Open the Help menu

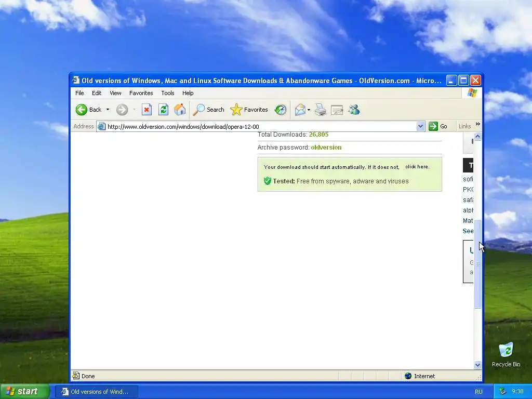coord(188,93)
